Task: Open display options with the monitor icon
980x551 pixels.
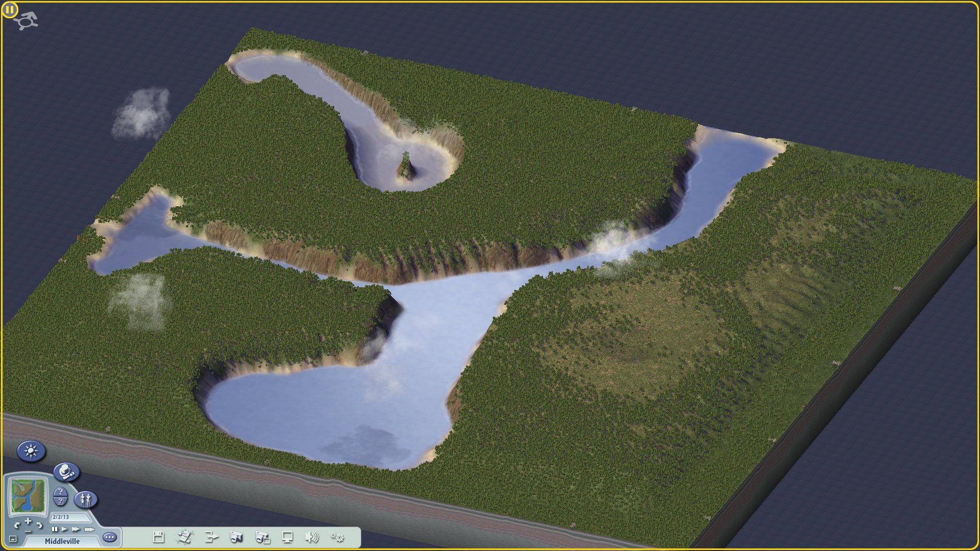Action: coord(288,537)
